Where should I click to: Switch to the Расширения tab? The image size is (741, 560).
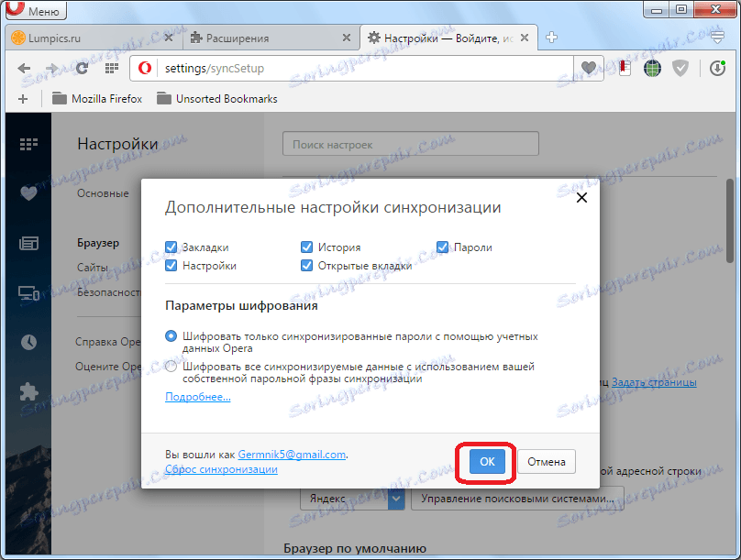(271, 38)
